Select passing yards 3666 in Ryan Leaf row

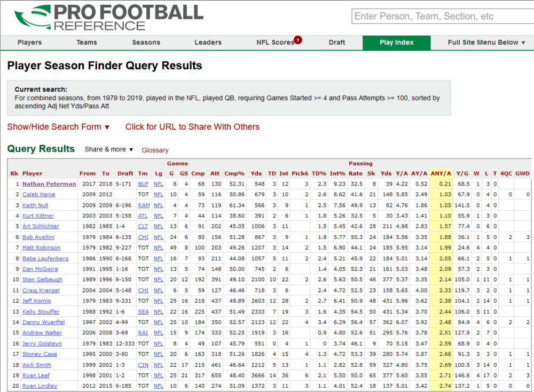coord(258,375)
